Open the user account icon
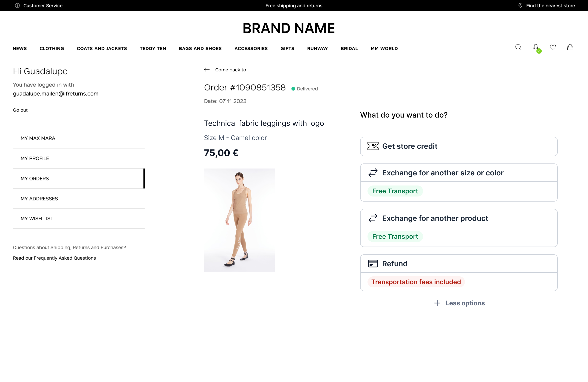The width and height of the screenshot is (588, 382). click(535, 47)
